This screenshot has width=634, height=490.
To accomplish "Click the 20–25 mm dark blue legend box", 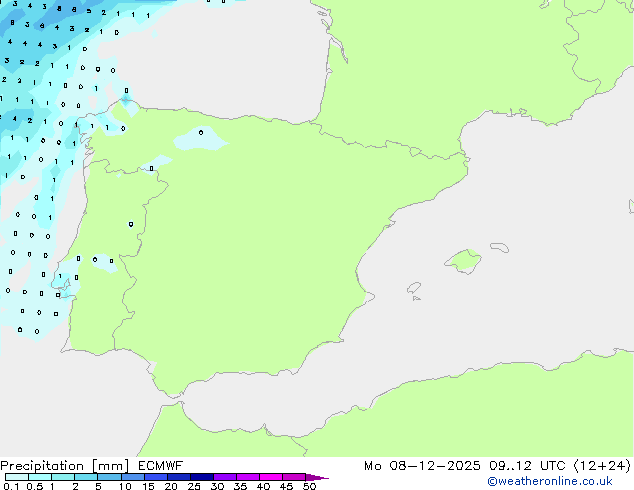I will pyautogui.click(x=178, y=477).
